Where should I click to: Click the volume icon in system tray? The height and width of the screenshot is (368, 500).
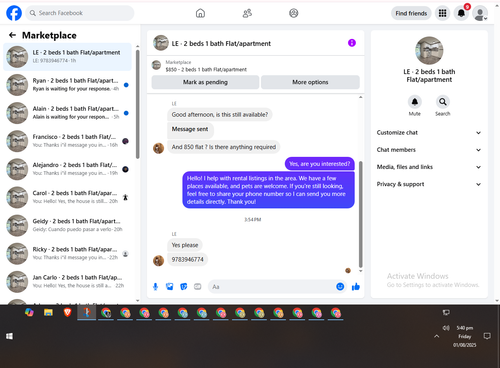click(446, 328)
